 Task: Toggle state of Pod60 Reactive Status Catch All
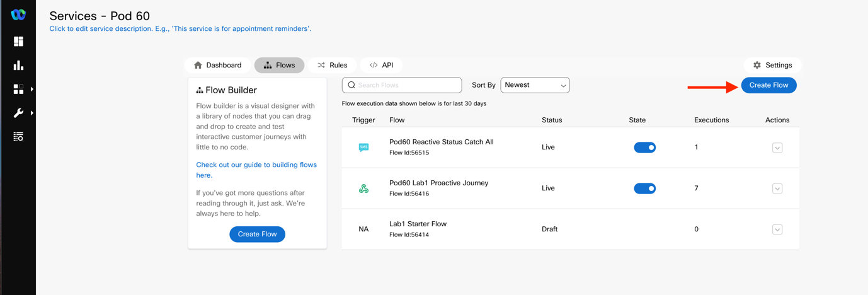[x=644, y=147]
